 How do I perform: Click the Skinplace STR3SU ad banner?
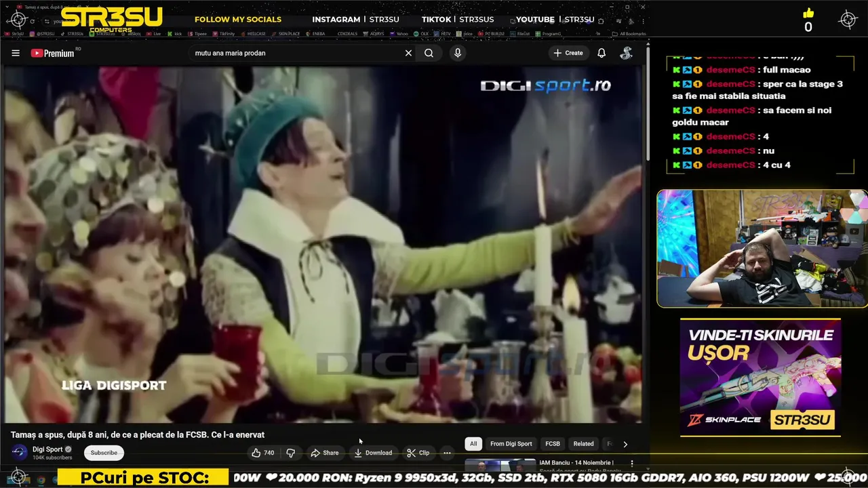(760, 377)
